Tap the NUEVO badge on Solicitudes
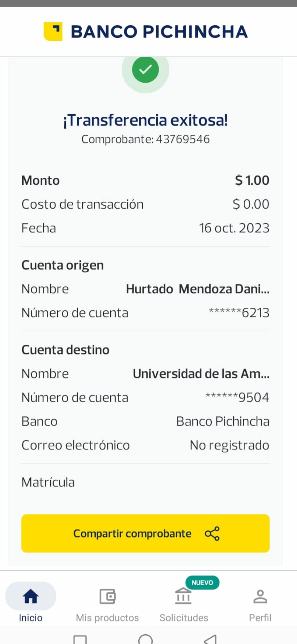The width and height of the screenshot is (297, 644). tap(202, 583)
